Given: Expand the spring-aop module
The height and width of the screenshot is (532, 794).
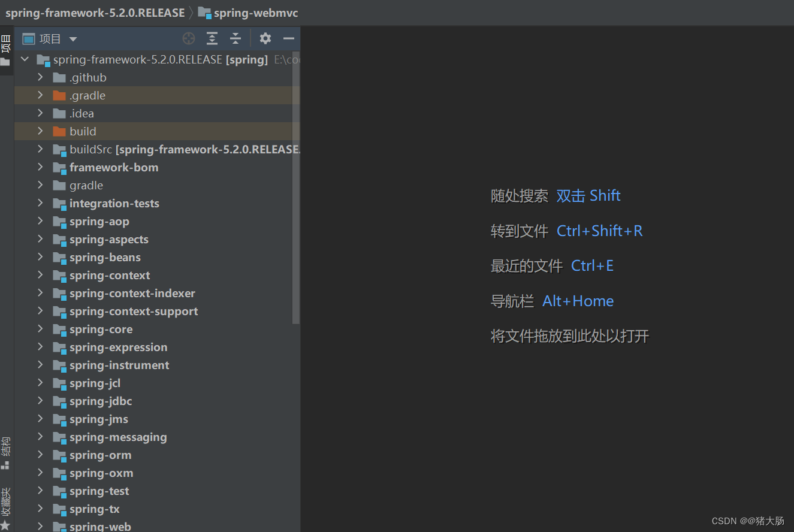Looking at the screenshot, I should click(x=40, y=221).
